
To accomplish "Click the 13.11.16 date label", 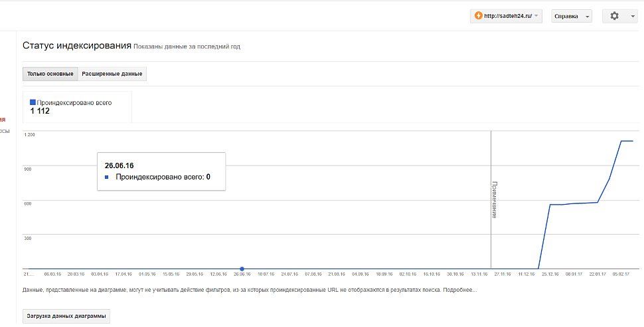I will pos(478,274).
